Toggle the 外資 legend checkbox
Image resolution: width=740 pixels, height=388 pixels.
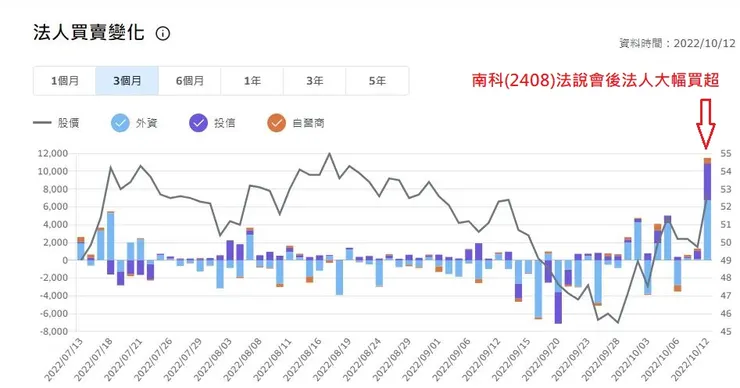coord(120,123)
